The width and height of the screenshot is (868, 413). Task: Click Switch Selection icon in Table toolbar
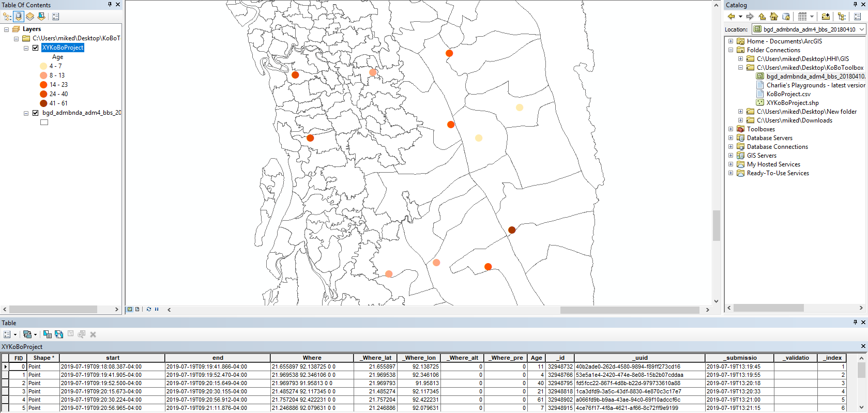point(59,334)
